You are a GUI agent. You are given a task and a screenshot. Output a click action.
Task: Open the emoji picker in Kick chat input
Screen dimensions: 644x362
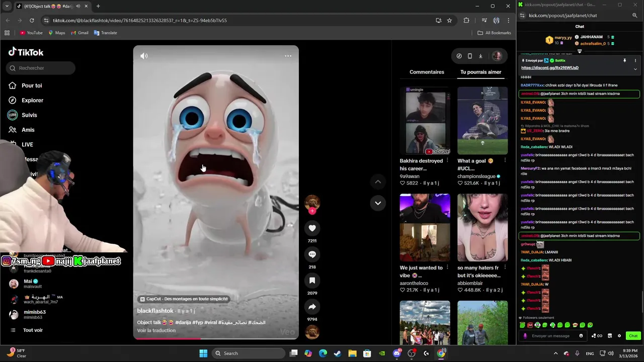tap(581, 336)
